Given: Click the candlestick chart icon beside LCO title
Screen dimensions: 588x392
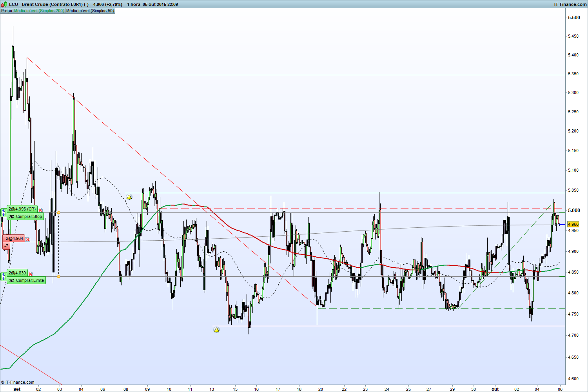Looking at the screenshot, I should [x=4, y=4].
